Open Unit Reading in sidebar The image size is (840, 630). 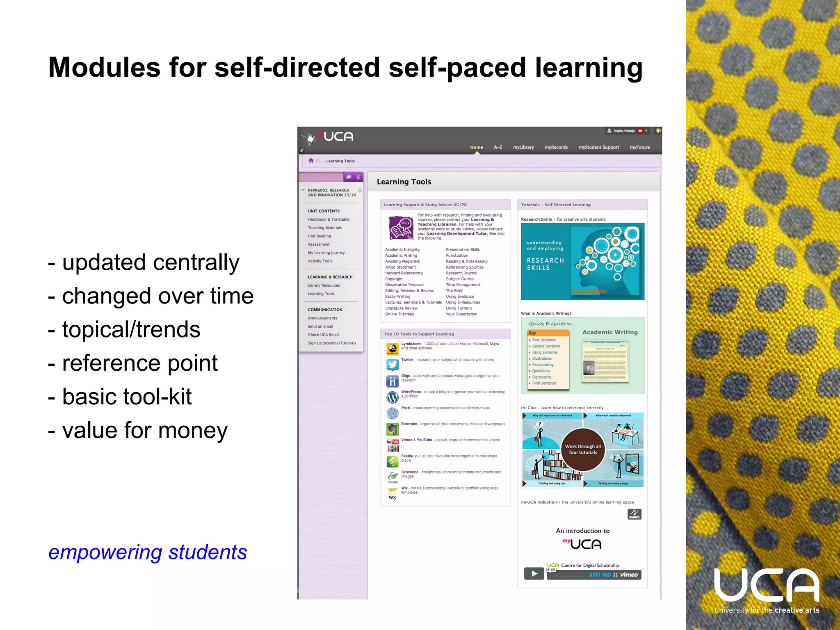click(x=320, y=236)
